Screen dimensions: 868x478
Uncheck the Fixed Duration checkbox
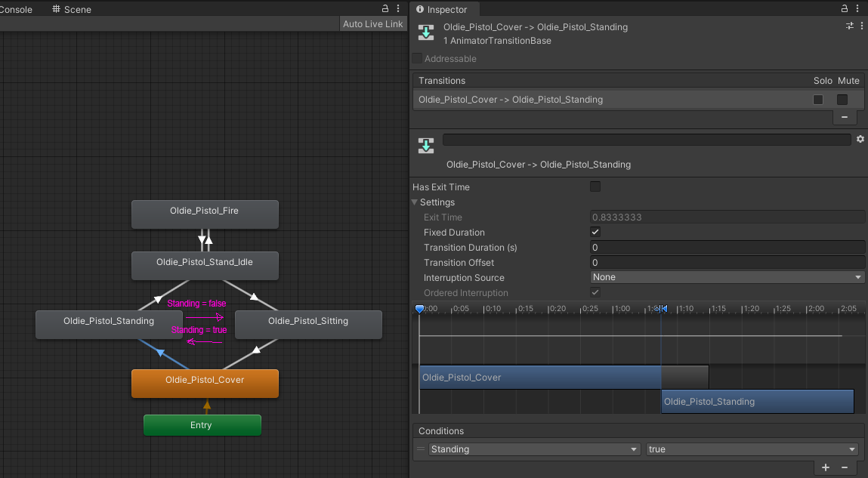coord(595,232)
